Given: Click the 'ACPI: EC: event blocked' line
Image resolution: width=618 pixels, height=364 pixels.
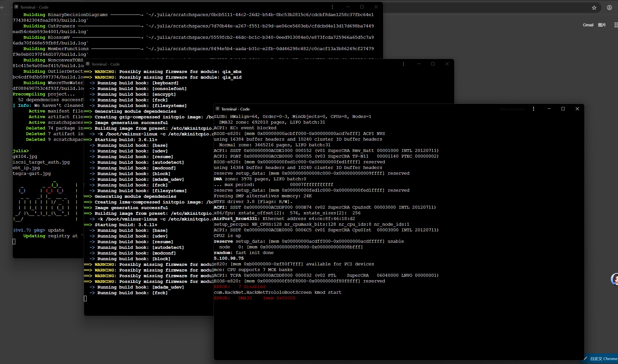Looking at the screenshot, I should click(245, 128).
